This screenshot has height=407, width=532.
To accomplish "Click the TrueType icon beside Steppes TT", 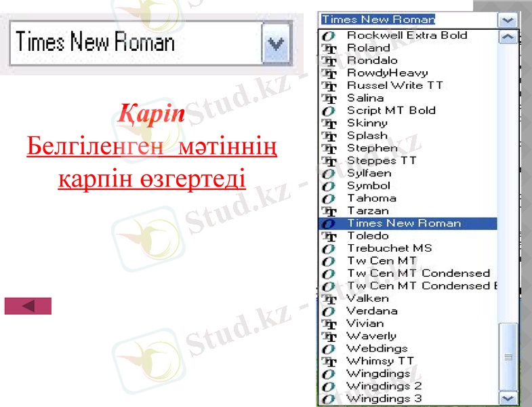I will [x=329, y=161].
